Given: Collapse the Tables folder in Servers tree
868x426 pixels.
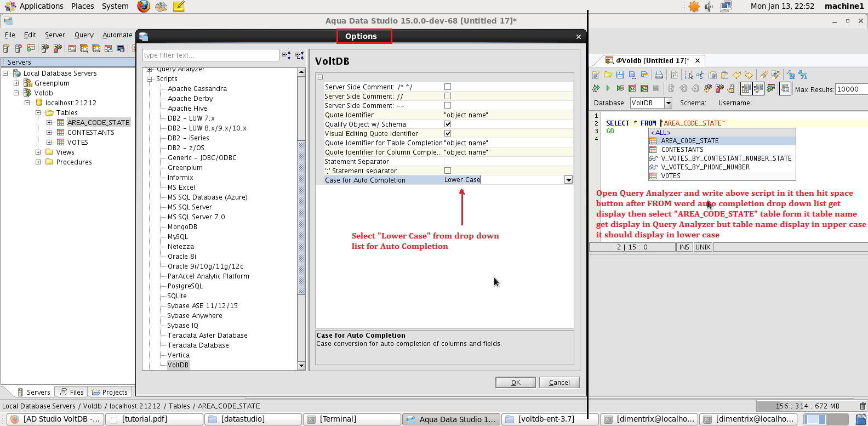Looking at the screenshot, I should pyautogui.click(x=38, y=113).
